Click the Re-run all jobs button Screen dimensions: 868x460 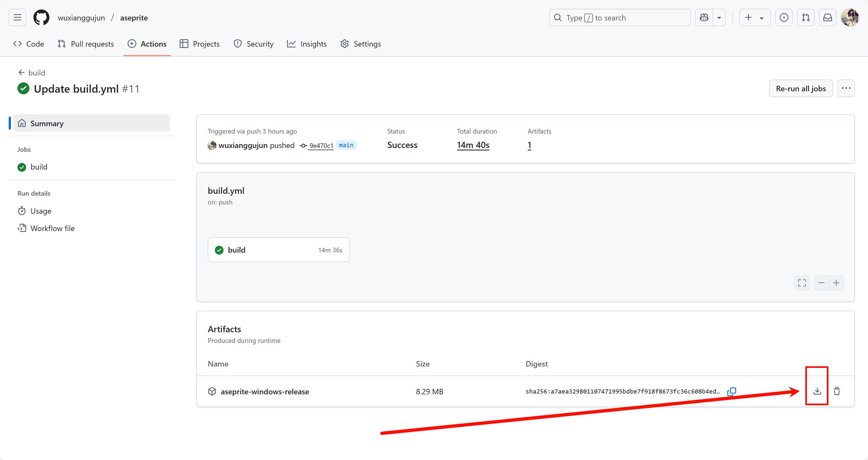click(801, 88)
